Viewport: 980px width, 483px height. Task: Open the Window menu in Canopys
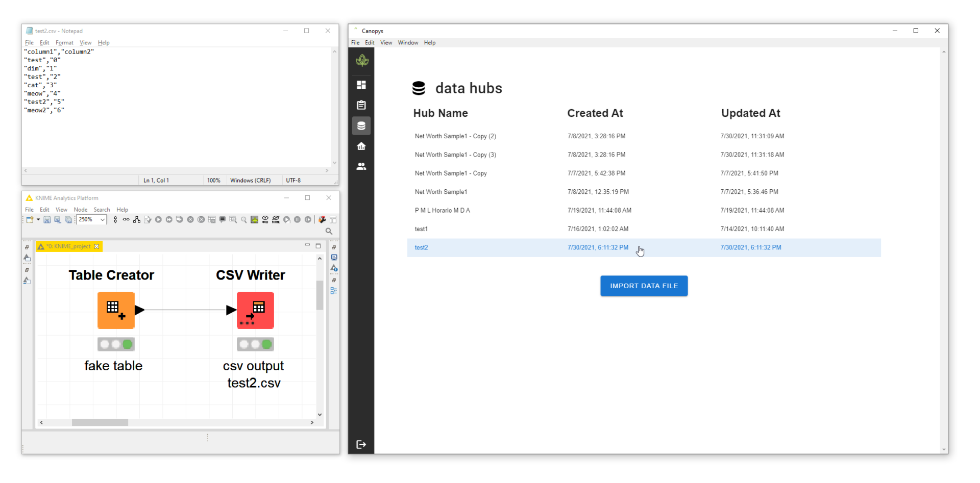408,43
